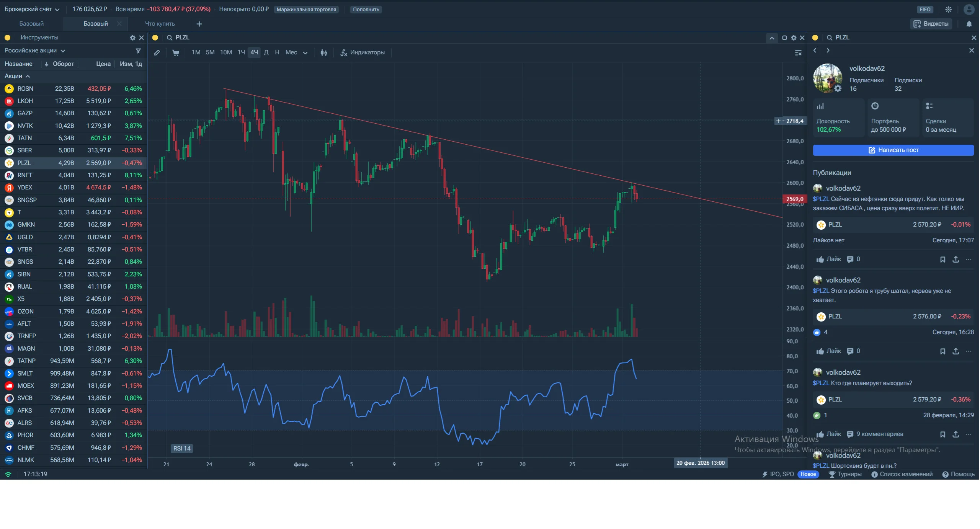Sort instruments by the Оборот column
This screenshot has height=529, width=980.
[59, 64]
